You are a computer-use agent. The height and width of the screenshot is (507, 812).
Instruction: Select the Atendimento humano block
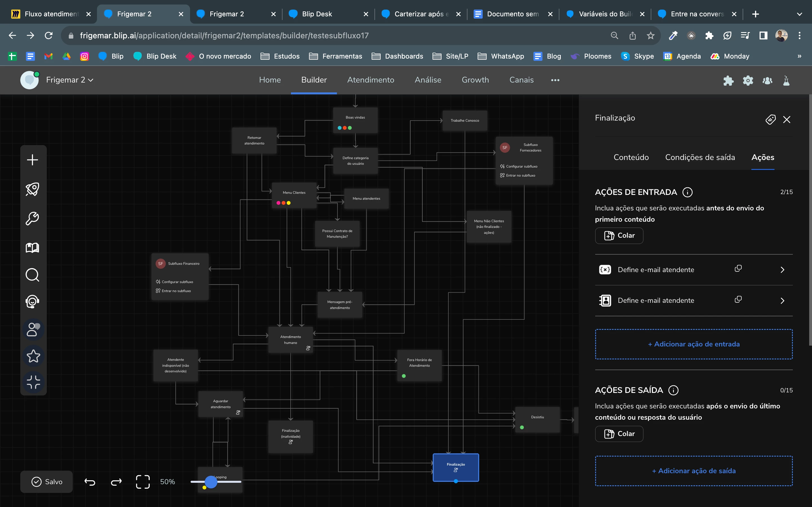290,339
